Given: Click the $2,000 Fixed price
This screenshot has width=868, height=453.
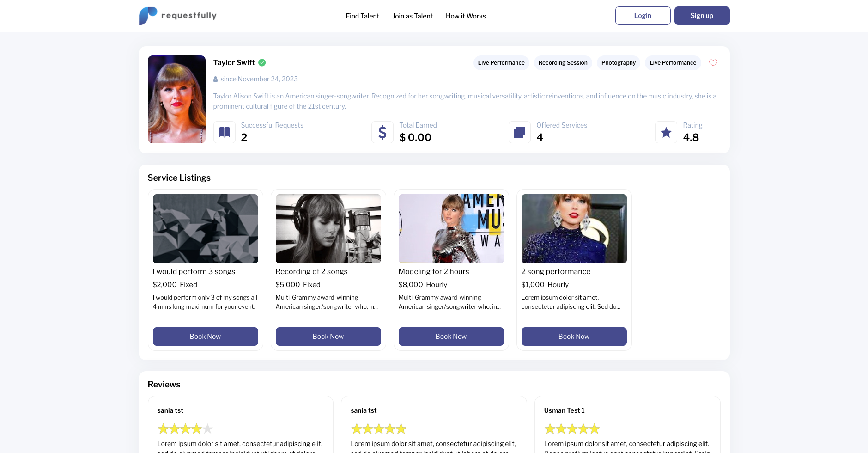Looking at the screenshot, I should [175, 285].
